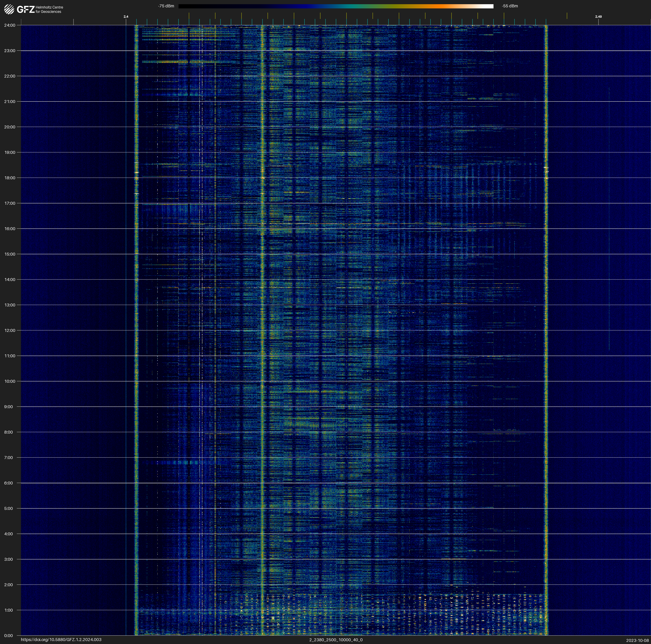
Task: Click the 2023-10-08 date label
Action: (x=637, y=640)
